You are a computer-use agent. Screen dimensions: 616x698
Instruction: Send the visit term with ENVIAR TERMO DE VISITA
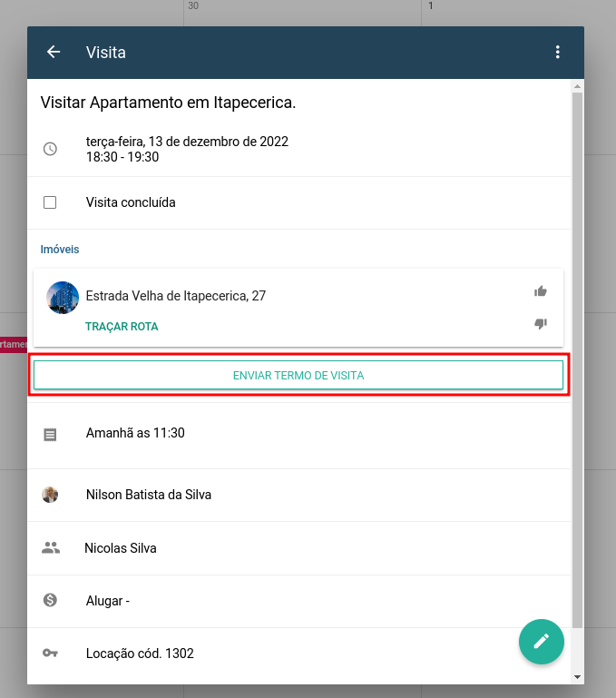298,375
